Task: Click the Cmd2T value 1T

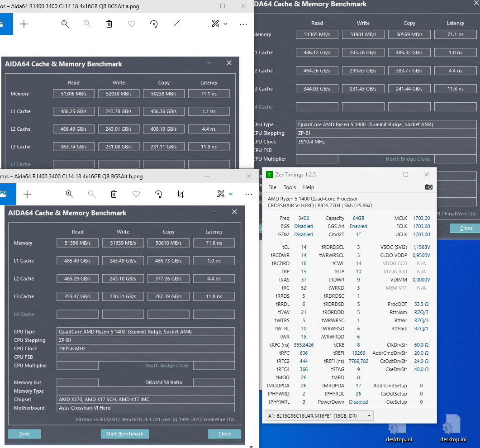Action: coord(358,234)
